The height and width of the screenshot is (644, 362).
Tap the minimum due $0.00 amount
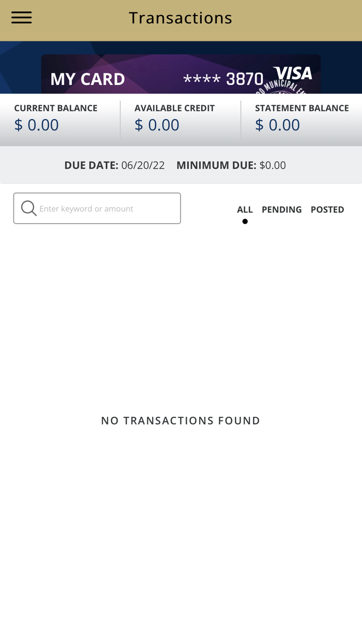(273, 165)
